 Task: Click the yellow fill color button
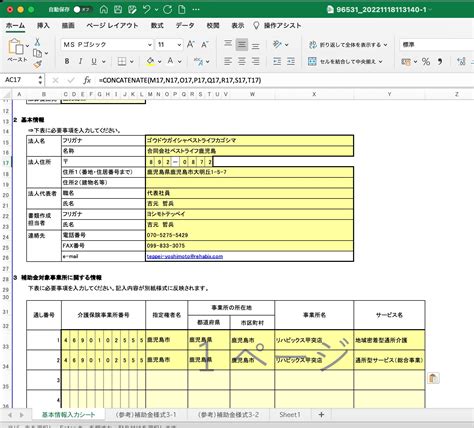click(x=150, y=61)
